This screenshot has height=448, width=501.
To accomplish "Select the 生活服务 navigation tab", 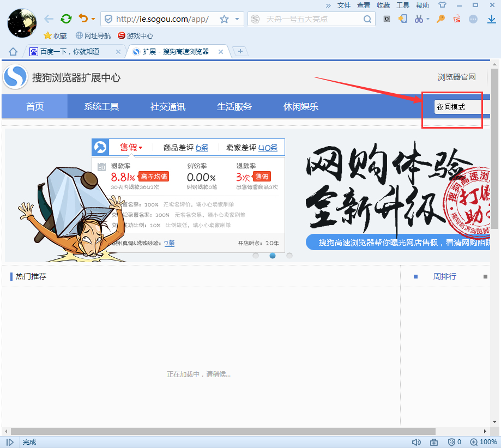I will click(x=234, y=106).
